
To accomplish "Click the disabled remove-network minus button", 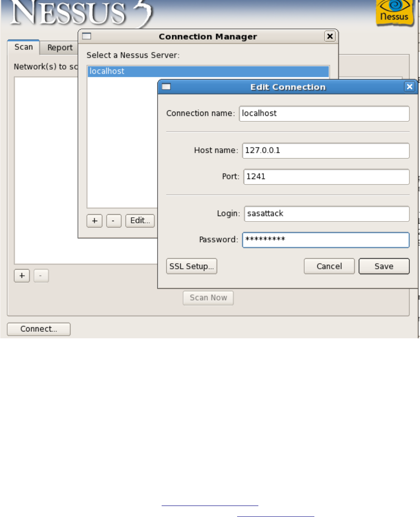I will [41, 276].
